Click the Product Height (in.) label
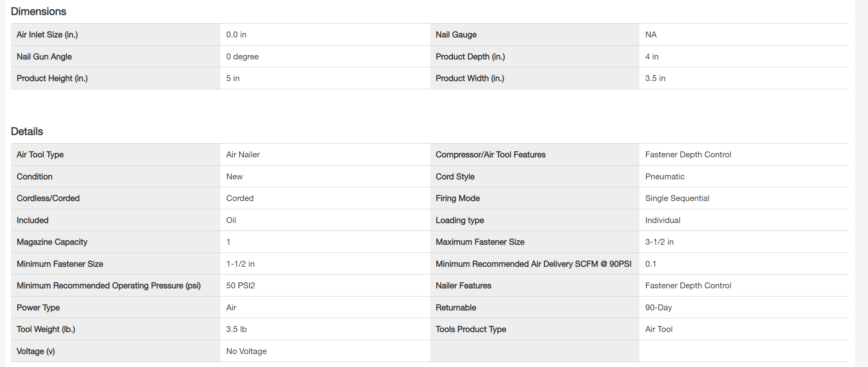Screen dimensions: 868x367 (52, 78)
